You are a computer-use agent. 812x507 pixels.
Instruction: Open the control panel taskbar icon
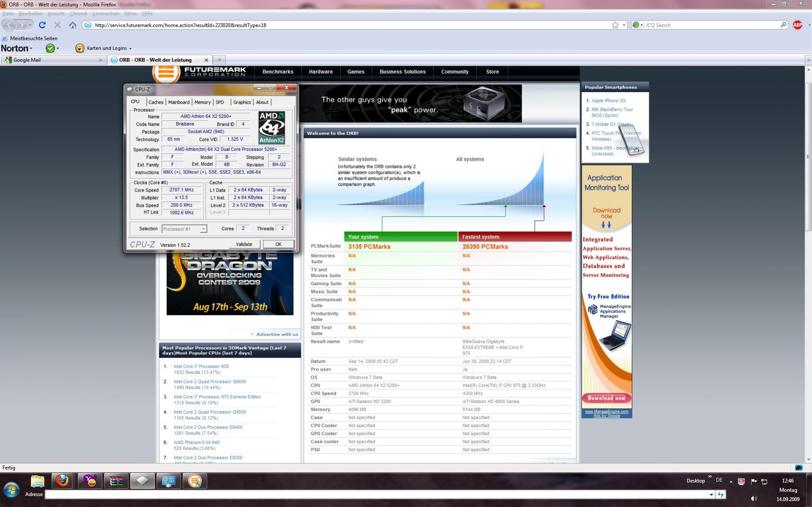tap(168, 481)
